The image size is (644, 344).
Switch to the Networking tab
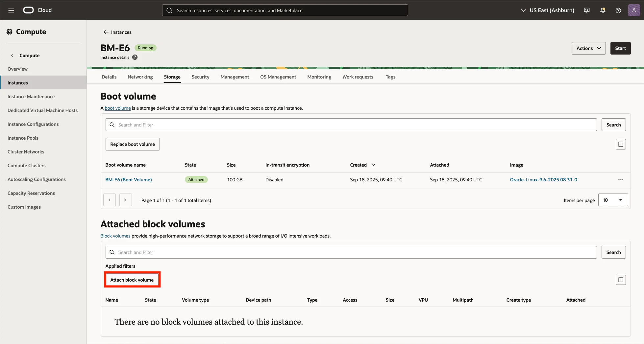click(140, 77)
